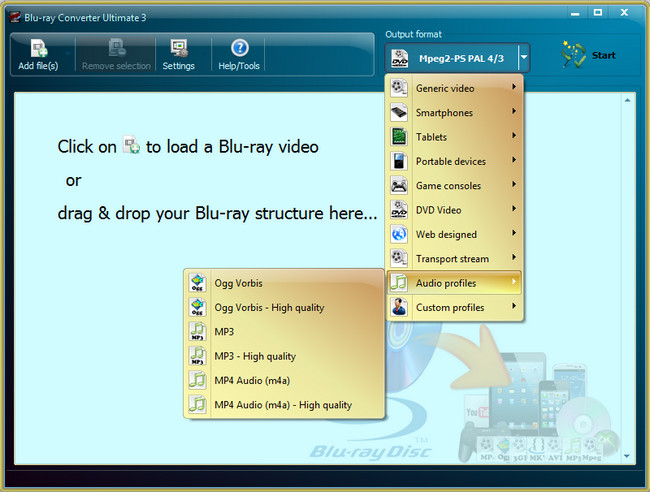Image resolution: width=650 pixels, height=492 pixels.
Task: Choose MP4 Audio (m4a) - High quality
Action: 284,405
